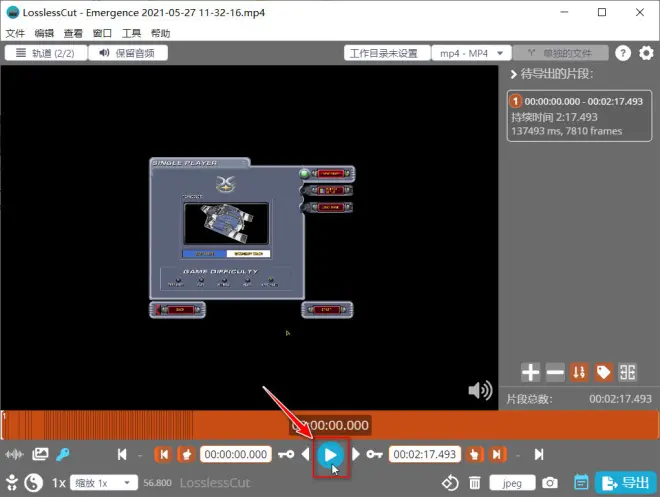Open the 窗口 menu
The width and height of the screenshot is (660, 497).
tap(102, 33)
